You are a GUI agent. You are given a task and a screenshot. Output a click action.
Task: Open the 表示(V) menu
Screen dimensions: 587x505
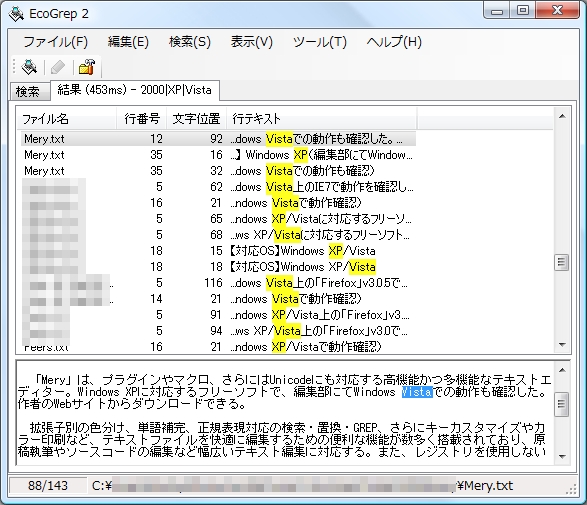(x=252, y=42)
